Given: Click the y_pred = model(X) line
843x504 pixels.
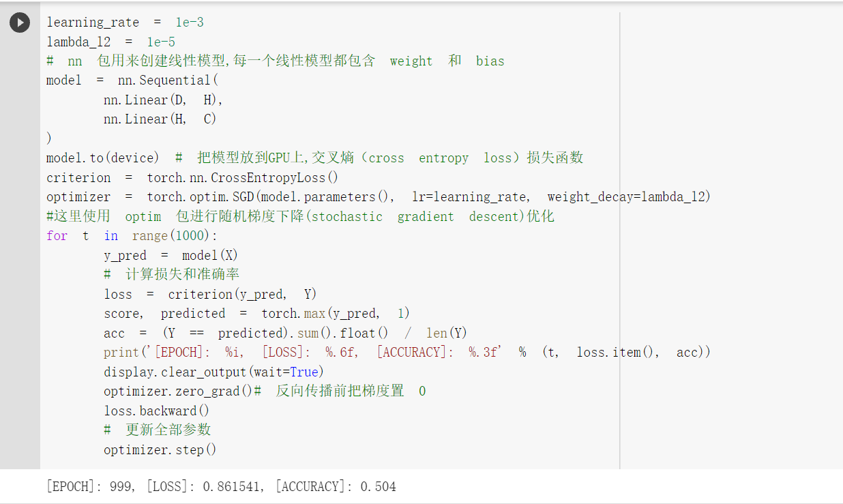Looking at the screenshot, I should 171,256.
